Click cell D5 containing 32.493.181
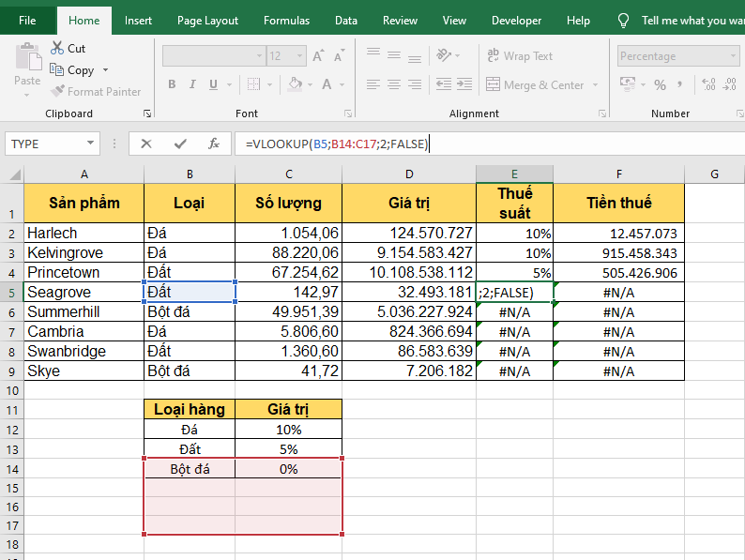The width and height of the screenshot is (745, 560). coord(408,292)
